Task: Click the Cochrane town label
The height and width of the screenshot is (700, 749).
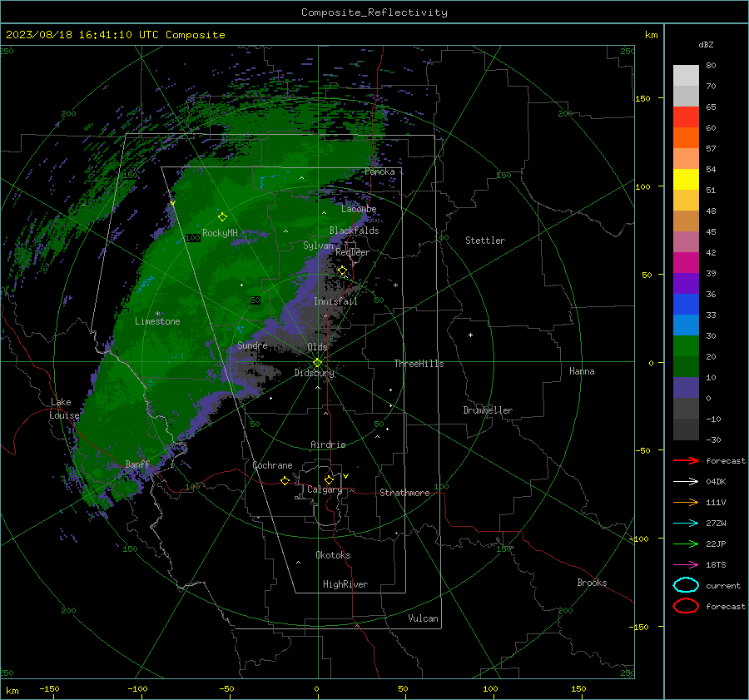Action: click(x=272, y=465)
